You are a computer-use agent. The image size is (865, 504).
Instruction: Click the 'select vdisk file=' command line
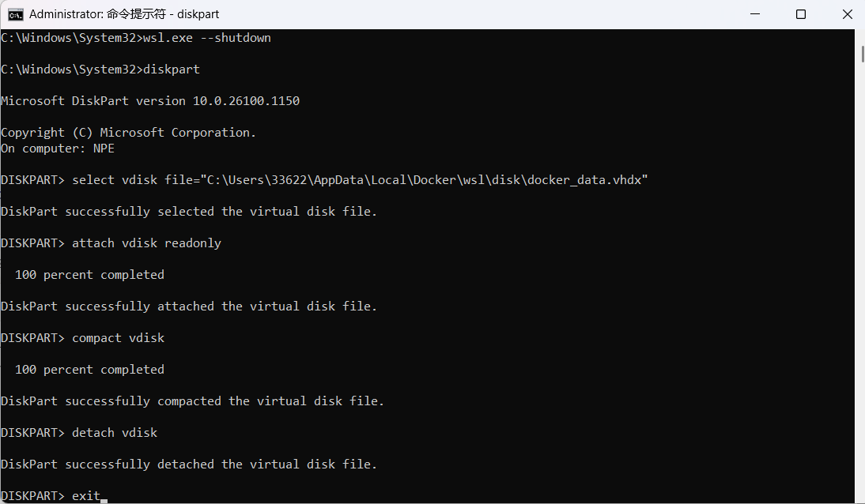click(324, 180)
